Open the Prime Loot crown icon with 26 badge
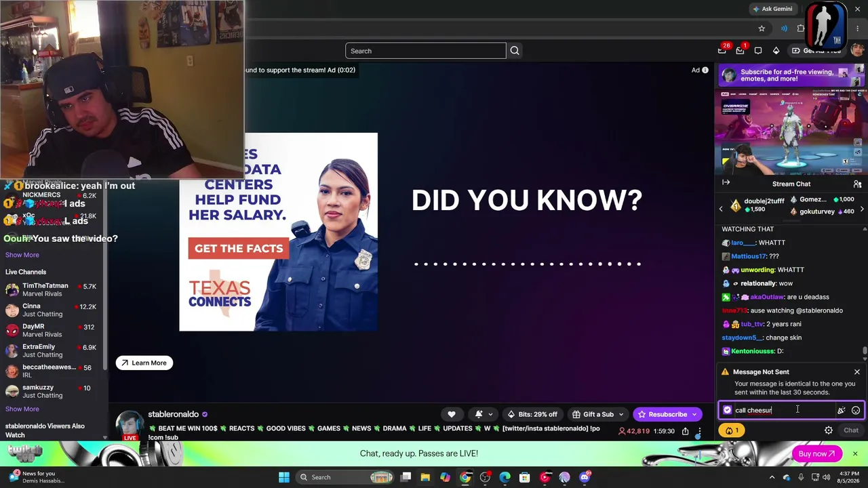The image size is (868, 488). point(722,51)
